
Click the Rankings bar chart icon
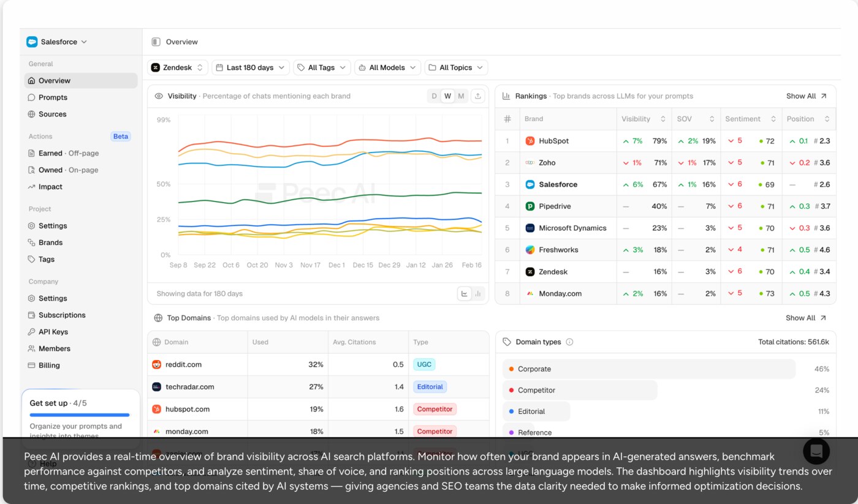click(x=506, y=96)
